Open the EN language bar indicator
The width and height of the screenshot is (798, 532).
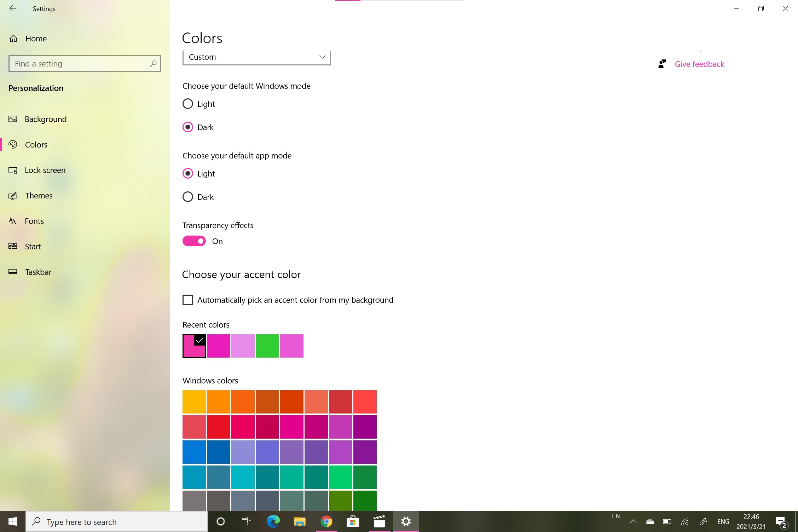click(x=616, y=516)
